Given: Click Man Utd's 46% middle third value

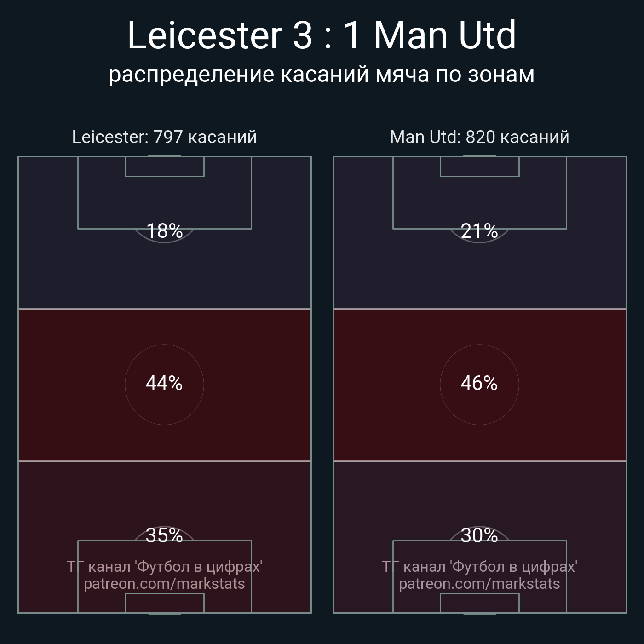Looking at the screenshot, I should (x=479, y=383).
